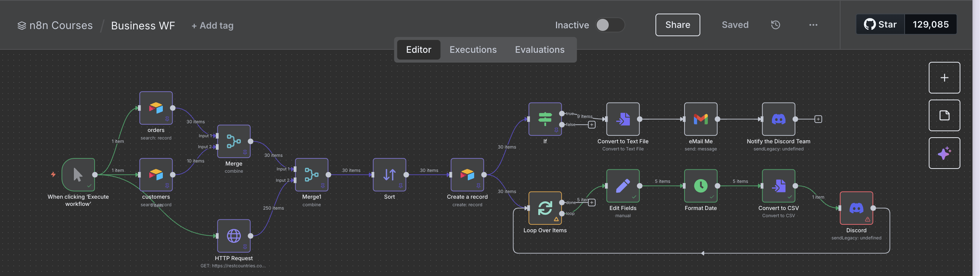Select the Edit Fields pencil node
The image size is (980, 276).
coord(622,186)
